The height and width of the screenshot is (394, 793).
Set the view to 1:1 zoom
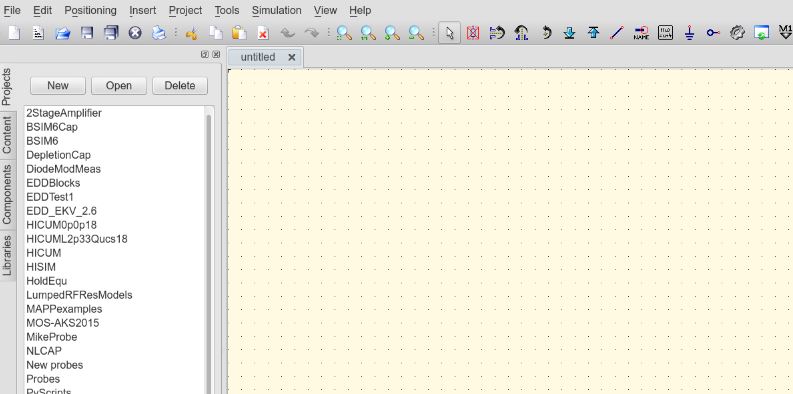point(368,33)
